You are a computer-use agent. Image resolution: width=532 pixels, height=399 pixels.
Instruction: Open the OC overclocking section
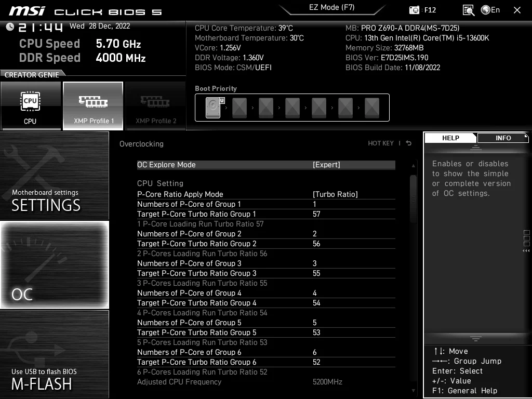tap(55, 265)
